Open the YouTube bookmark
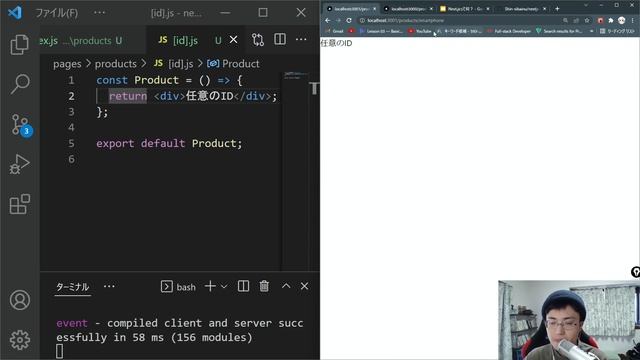640x360 pixels. (x=420, y=31)
